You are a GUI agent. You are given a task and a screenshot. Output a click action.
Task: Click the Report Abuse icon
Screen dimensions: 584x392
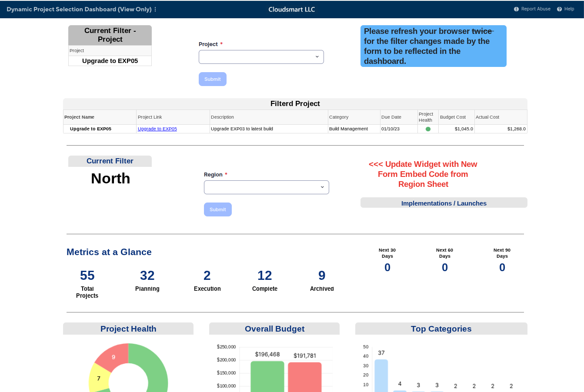coord(516,9)
